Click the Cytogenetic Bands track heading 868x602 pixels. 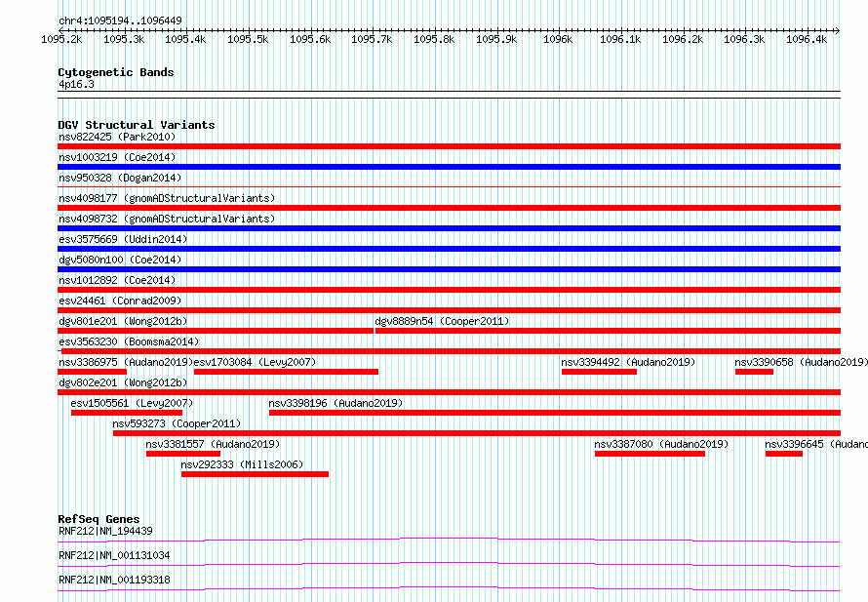coord(116,72)
